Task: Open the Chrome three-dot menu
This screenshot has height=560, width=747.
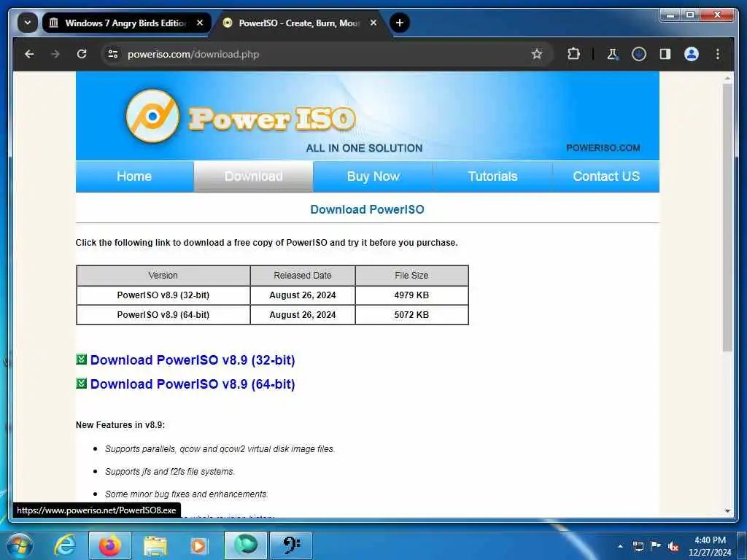Action: pos(718,54)
